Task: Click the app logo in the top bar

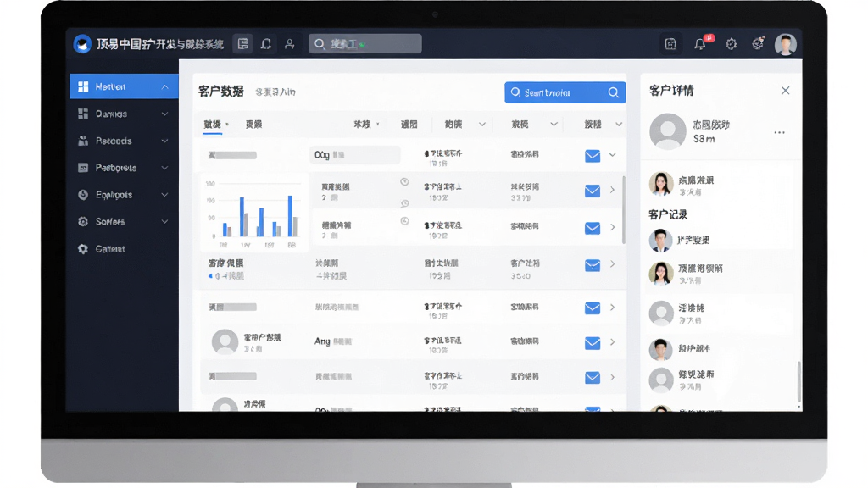Action: [x=82, y=44]
